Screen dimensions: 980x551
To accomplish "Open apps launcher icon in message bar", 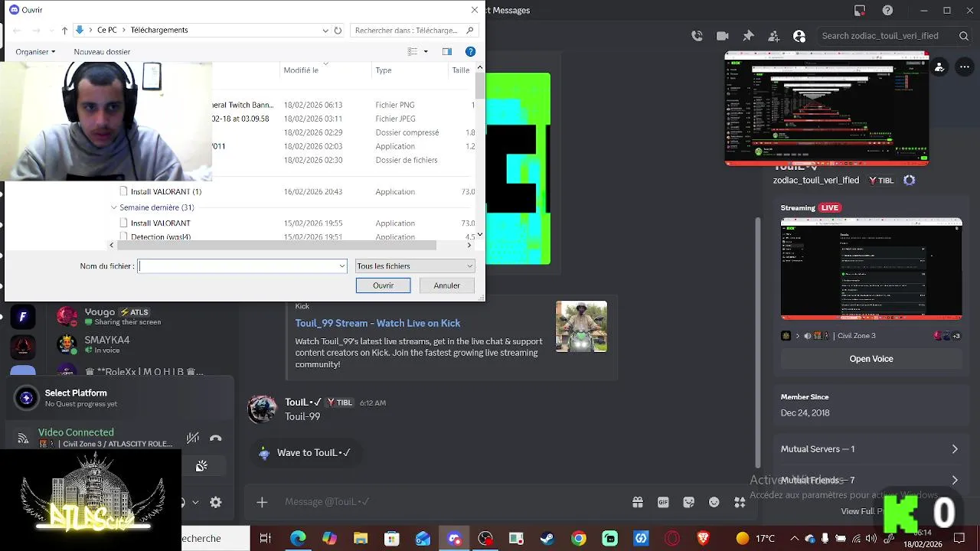I will (x=740, y=502).
